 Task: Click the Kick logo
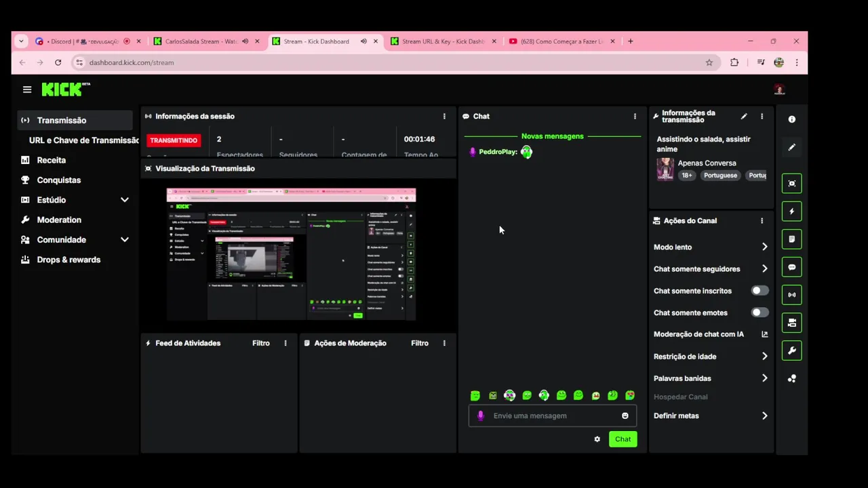pos(65,89)
